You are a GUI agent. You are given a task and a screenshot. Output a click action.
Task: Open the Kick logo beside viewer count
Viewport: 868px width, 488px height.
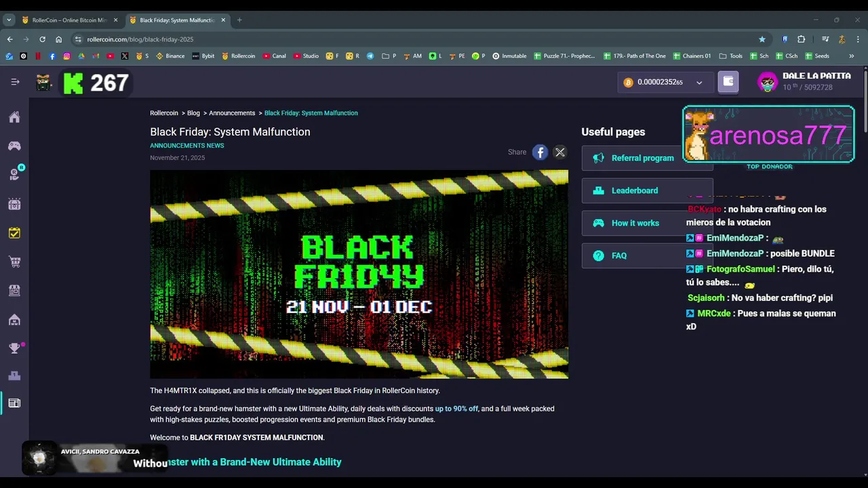[73, 83]
